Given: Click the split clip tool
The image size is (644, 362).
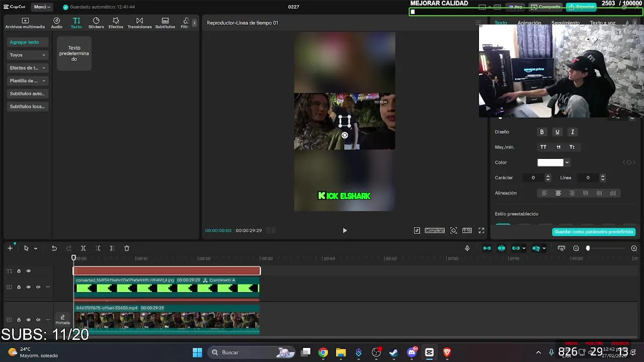Looking at the screenshot, I should [x=83, y=248].
